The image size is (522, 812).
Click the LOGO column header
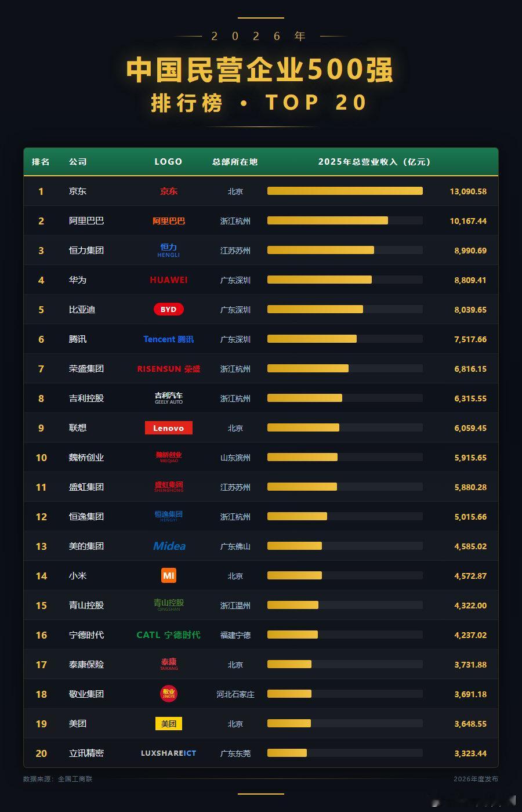point(169,162)
